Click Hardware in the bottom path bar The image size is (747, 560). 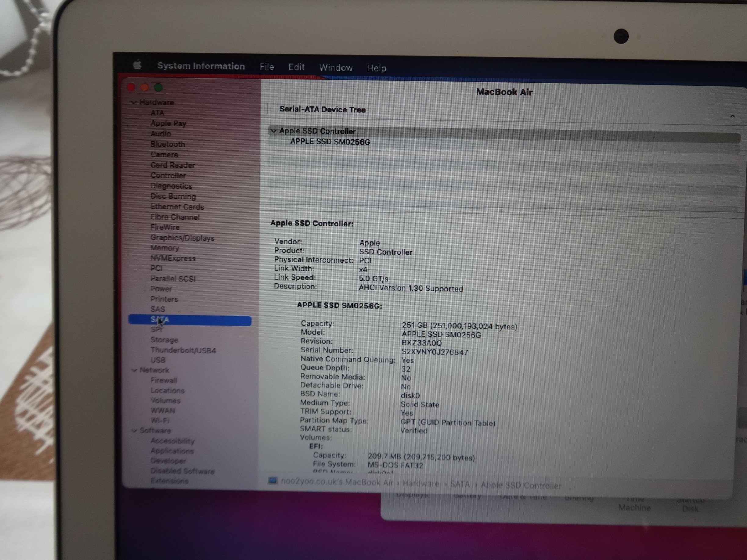pyautogui.click(x=421, y=484)
